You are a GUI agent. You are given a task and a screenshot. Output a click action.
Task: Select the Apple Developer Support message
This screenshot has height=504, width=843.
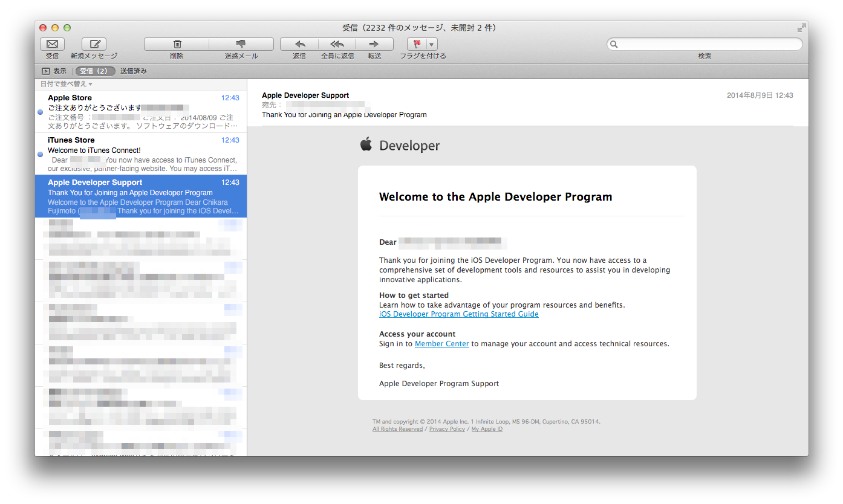(141, 196)
